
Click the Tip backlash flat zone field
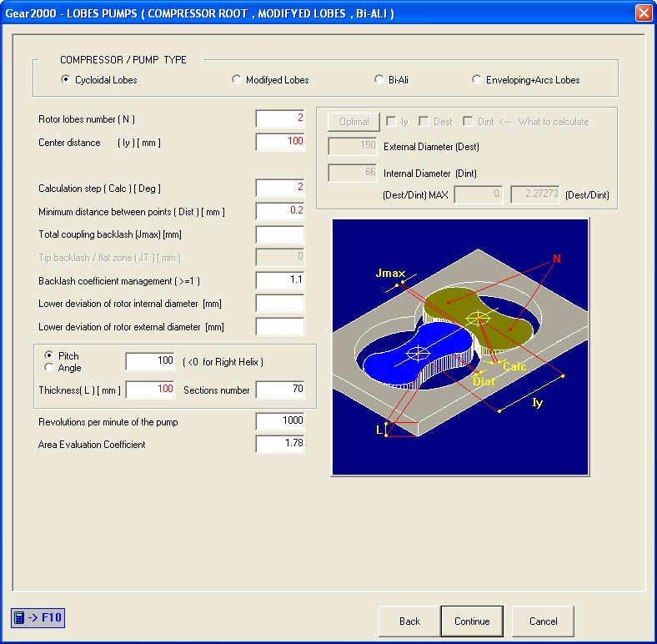click(280, 257)
